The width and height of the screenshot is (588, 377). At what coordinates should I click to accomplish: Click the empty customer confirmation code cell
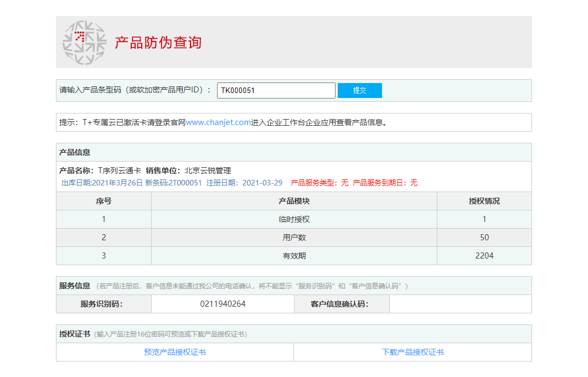pos(461,304)
